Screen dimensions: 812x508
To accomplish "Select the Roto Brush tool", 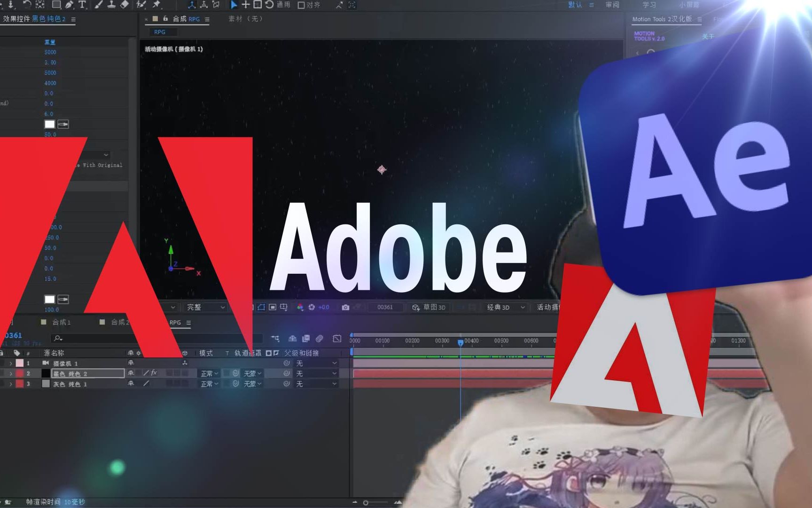I will pyautogui.click(x=141, y=5).
